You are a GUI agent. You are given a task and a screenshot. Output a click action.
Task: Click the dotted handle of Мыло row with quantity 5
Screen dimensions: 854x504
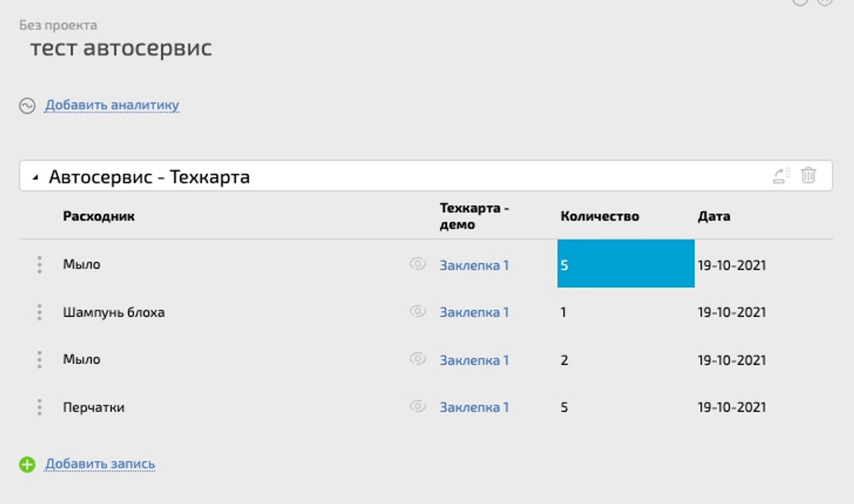[39, 264]
